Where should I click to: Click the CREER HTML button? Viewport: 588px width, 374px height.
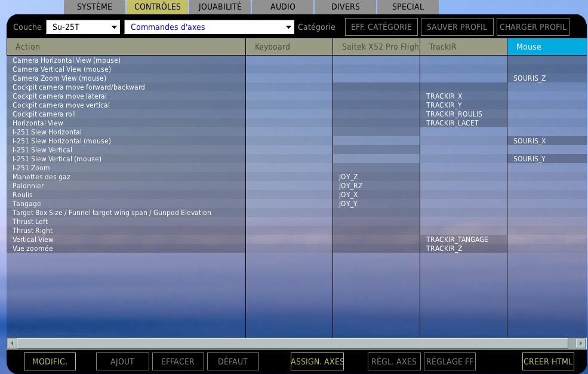pos(548,361)
